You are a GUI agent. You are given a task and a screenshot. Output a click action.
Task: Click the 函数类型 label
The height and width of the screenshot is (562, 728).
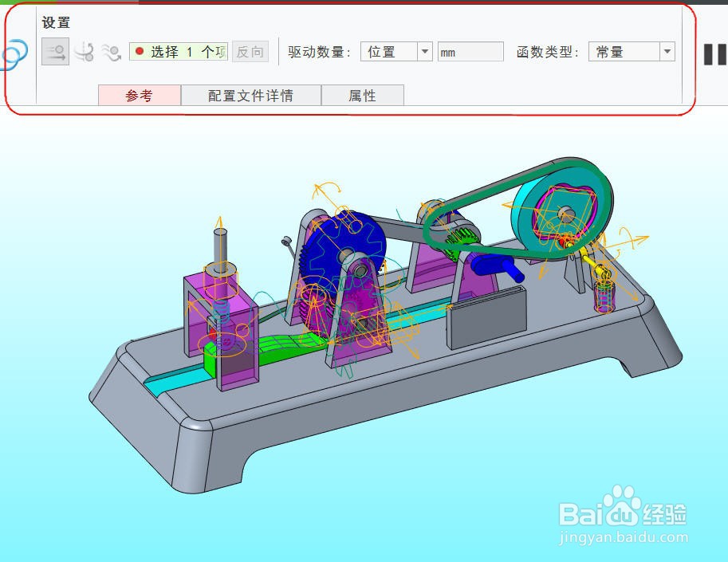pos(548,52)
